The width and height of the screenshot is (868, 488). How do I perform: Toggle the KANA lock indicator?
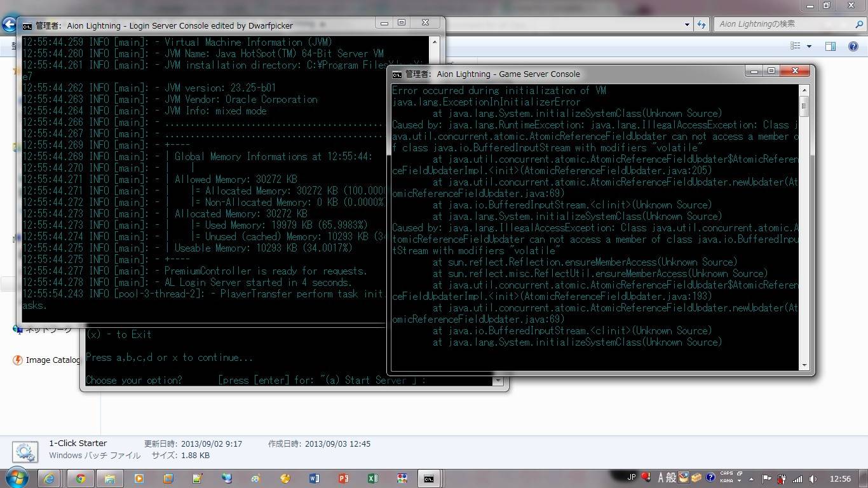tap(726, 481)
